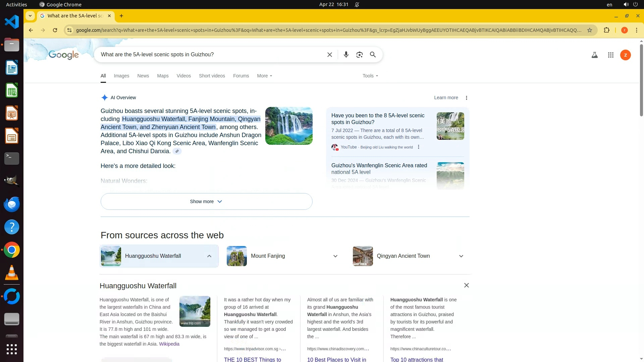Open Chrome extensions puzzle icon
644x362 pixels.
click(606, 30)
